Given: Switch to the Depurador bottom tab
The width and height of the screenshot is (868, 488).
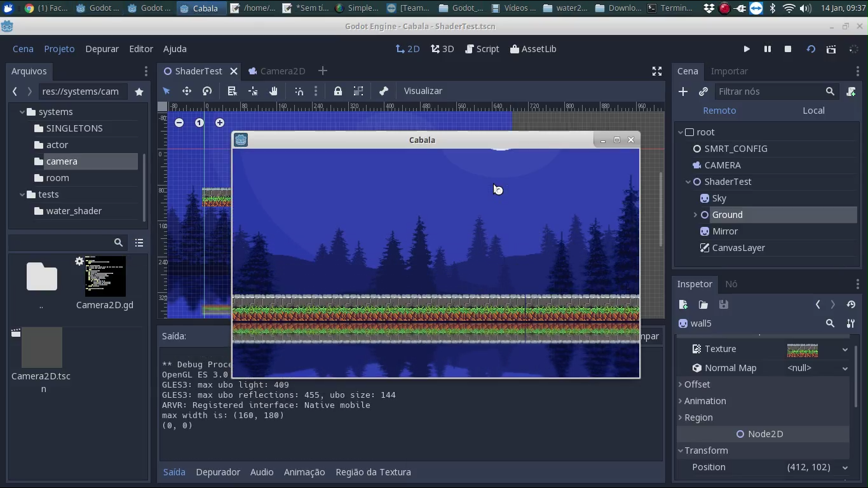Looking at the screenshot, I should point(218,472).
